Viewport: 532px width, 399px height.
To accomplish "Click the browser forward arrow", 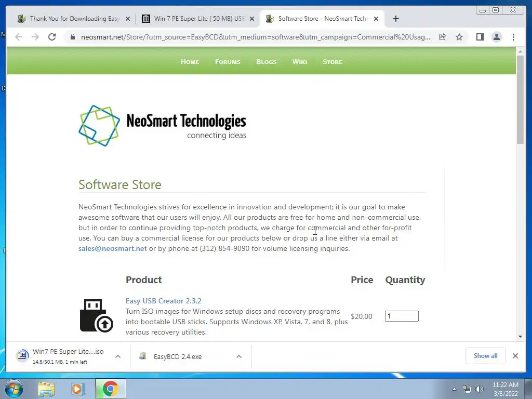I will click(x=35, y=37).
